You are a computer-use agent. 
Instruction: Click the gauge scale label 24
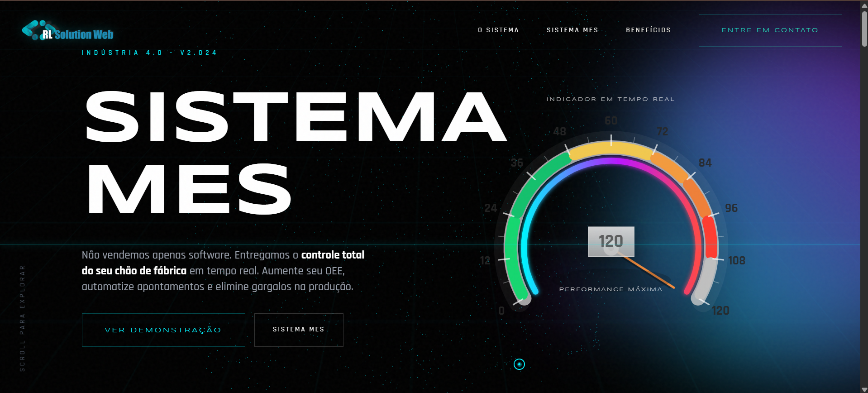[x=491, y=208]
